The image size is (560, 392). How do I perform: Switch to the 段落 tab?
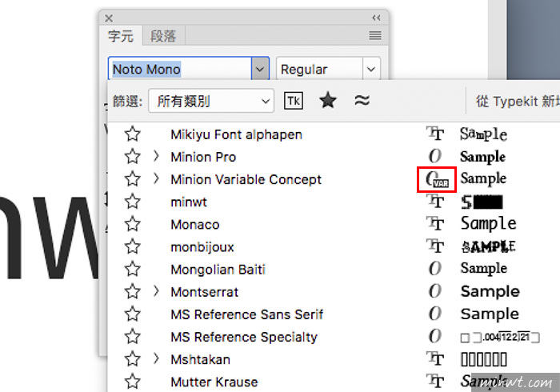[163, 36]
